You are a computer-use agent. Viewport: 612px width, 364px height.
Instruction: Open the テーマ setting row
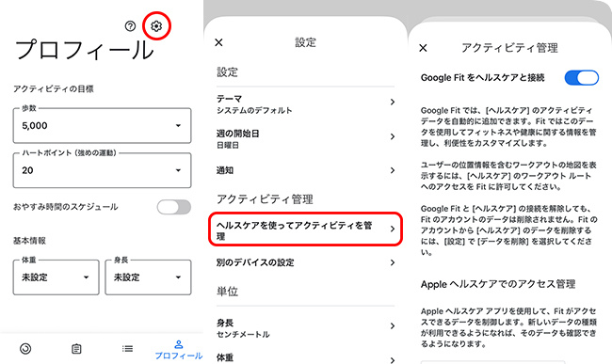tap(306, 104)
